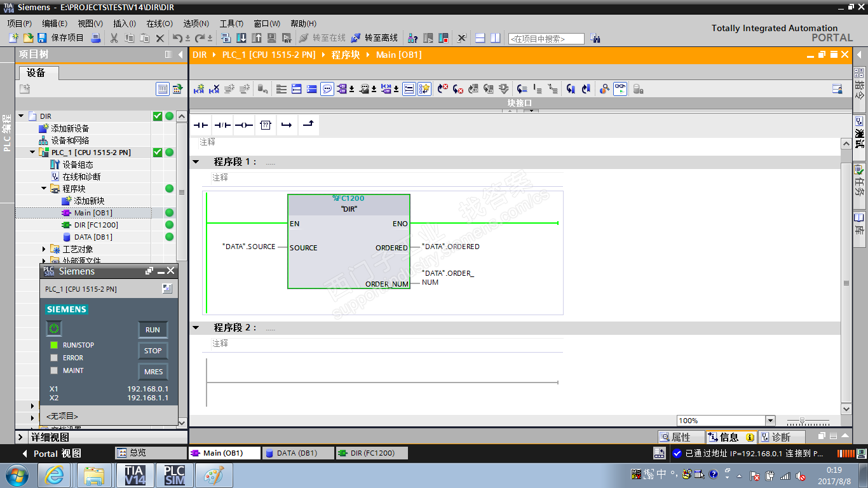Image resolution: width=868 pixels, height=488 pixels.
Task: Print the project using the printer icon
Action: pos(96,38)
